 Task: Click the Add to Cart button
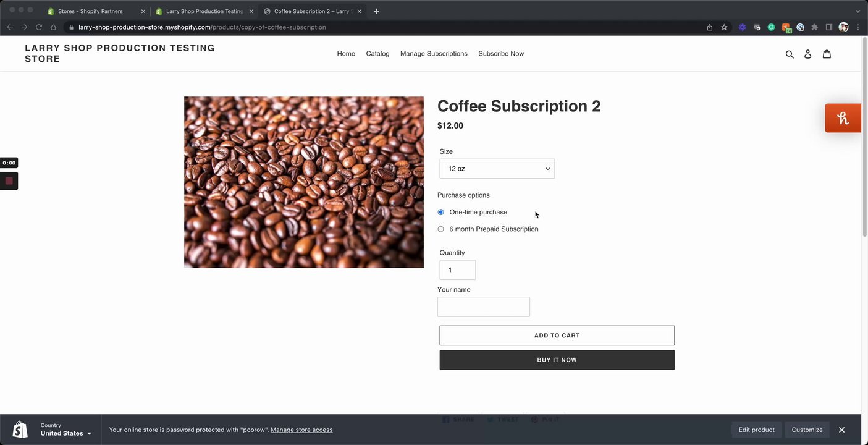click(557, 336)
